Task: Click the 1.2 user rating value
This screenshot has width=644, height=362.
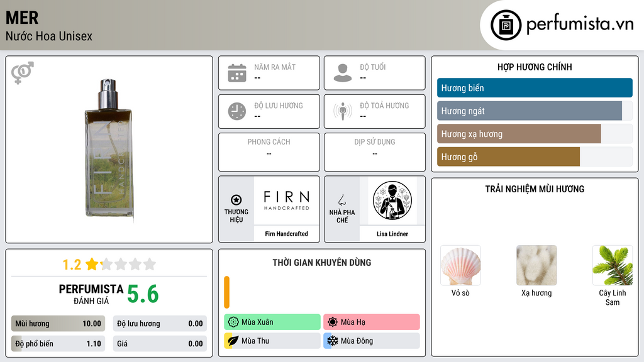Action: point(72,265)
